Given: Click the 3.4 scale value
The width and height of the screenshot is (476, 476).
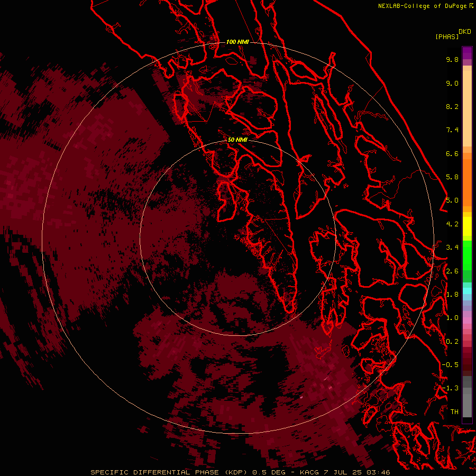Looking at the screenshot, I should coord(452,248).
